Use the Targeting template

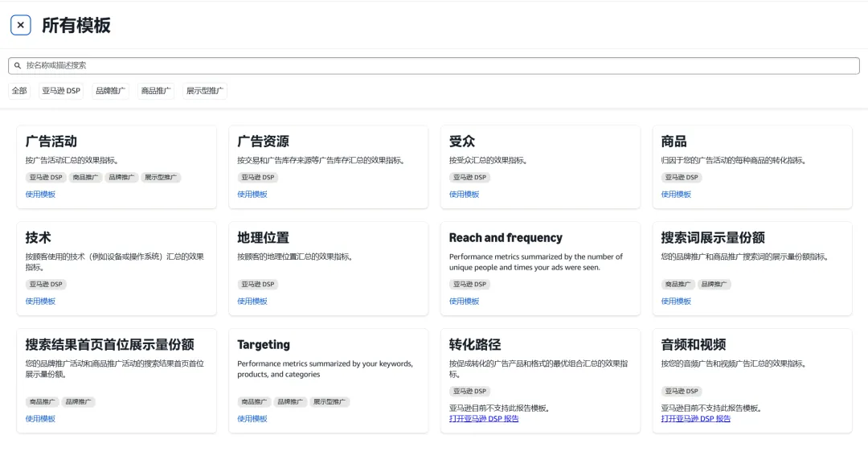[x=252, y=418]
